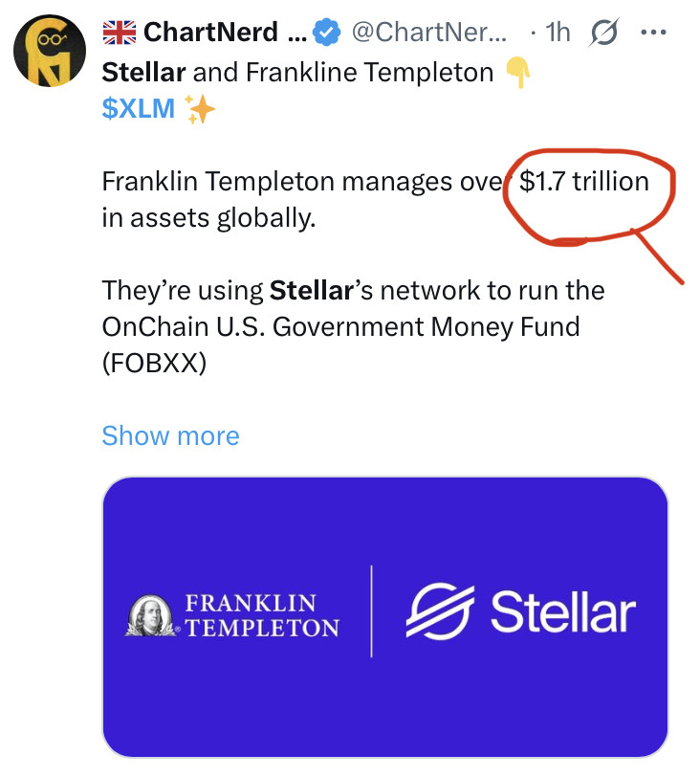This screenshot has height=777, width=700.
Task: Open the $XLM cashtag link
Action: (x=139, y=109)
